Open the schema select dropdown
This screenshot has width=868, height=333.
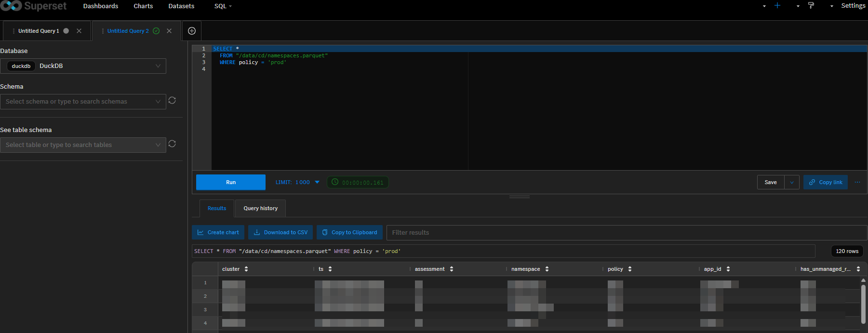pyautogui.click(x=83, y=102)
